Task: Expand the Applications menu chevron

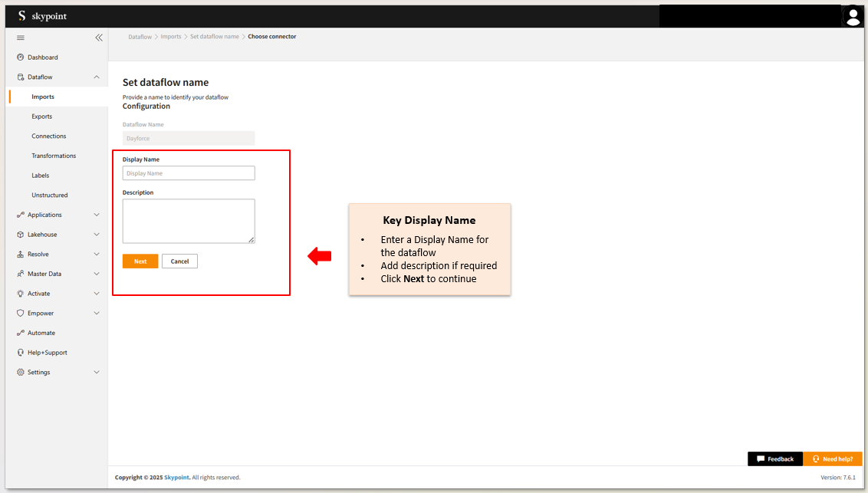Action: 97,215
